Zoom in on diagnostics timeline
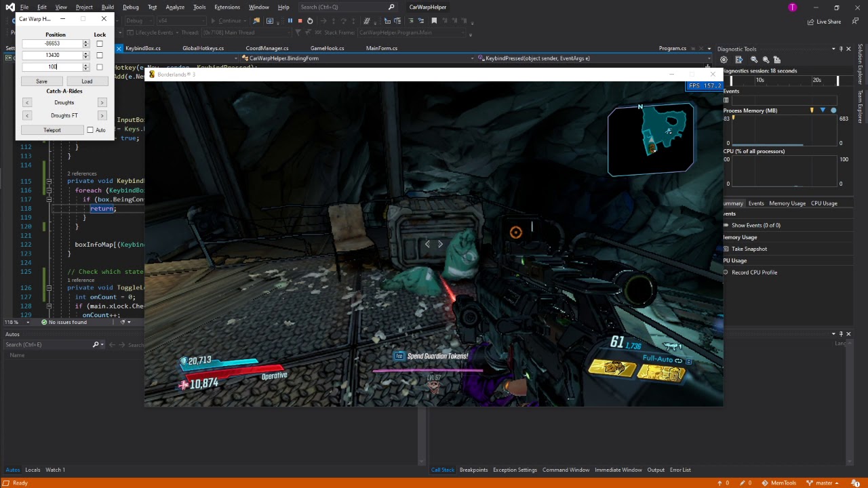 754,60
